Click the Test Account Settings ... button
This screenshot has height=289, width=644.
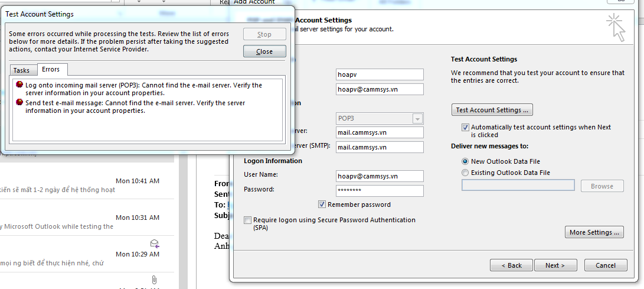coord(492,110)
